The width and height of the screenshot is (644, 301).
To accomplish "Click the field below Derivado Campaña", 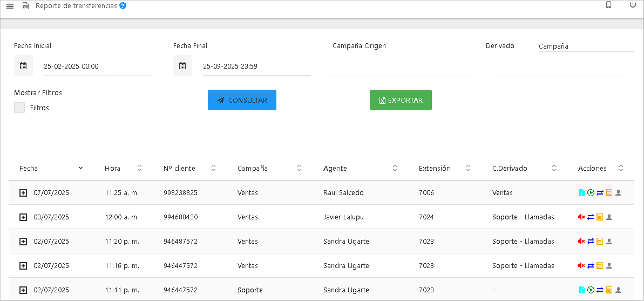I will pyautogui.click(x=560, y=66).
